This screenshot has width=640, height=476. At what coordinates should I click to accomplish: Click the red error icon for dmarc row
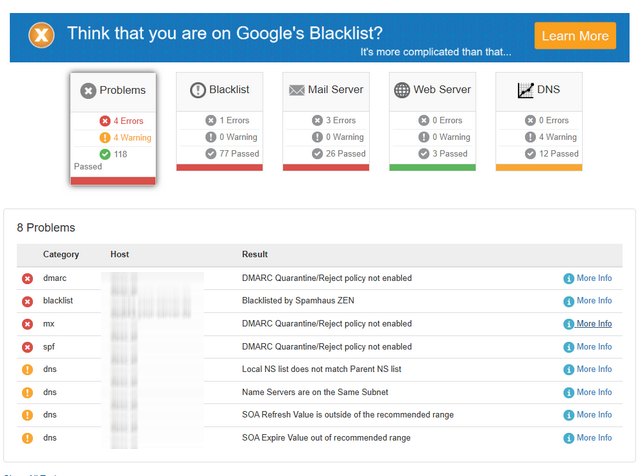click(x=27, y=278)
